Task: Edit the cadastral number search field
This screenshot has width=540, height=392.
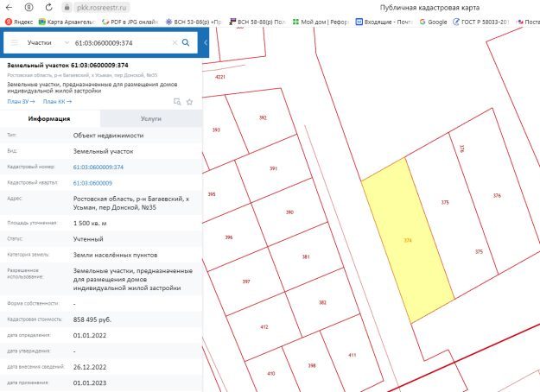Action: pyautogui.click(x=121, y=42)
